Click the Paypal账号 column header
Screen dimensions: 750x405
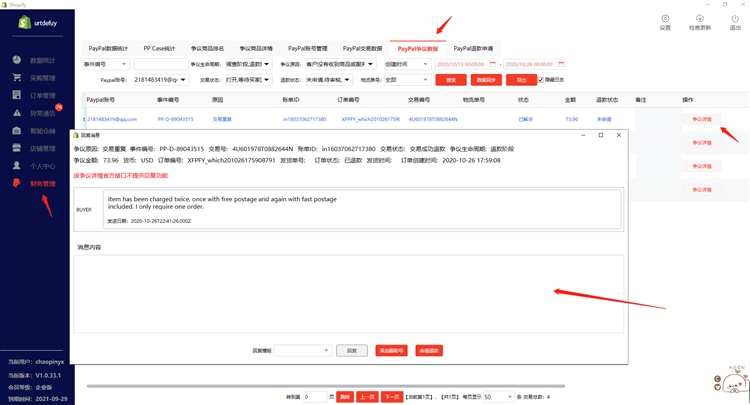click(x=100, y=99)
